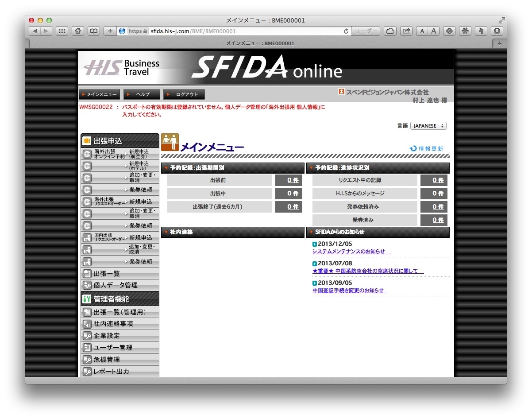Click the 予約記録:進捗状況別 panel header
Image resolution: width=532 pixels, height=419 pixels.
378,168
